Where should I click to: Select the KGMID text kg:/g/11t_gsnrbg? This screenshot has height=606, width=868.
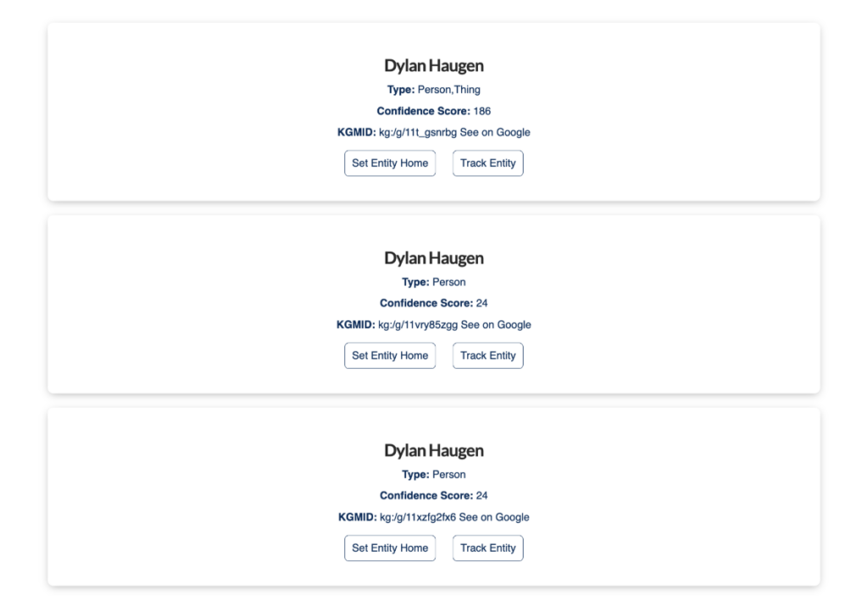pos(418,132)
